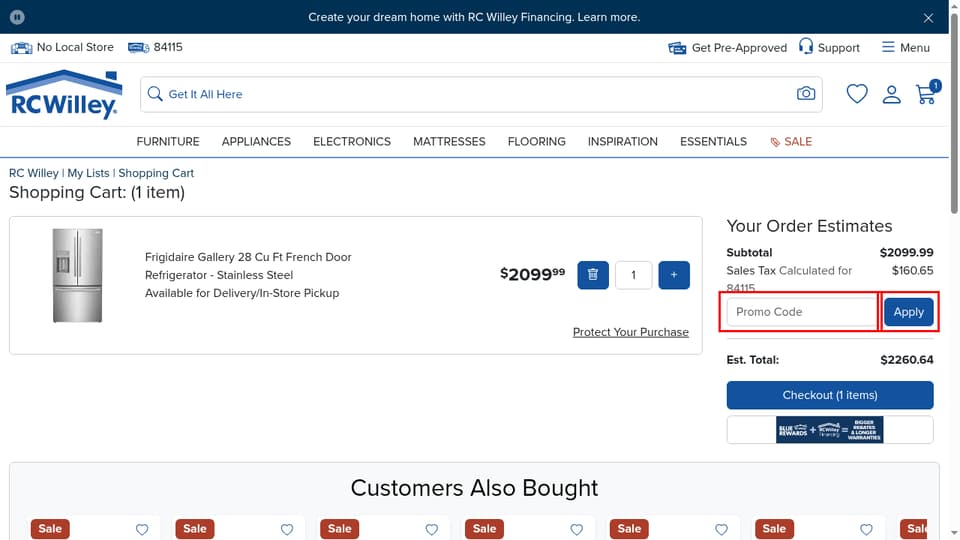Open the shopping cart icon
This screenshot has width=960, height=540.
(927, 93)
